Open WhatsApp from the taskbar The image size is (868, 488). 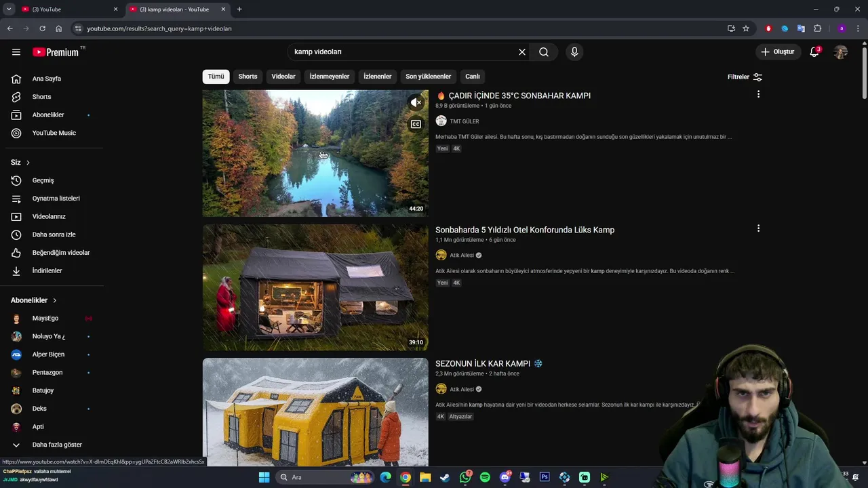pyautogui.click(x=465, y=477)
